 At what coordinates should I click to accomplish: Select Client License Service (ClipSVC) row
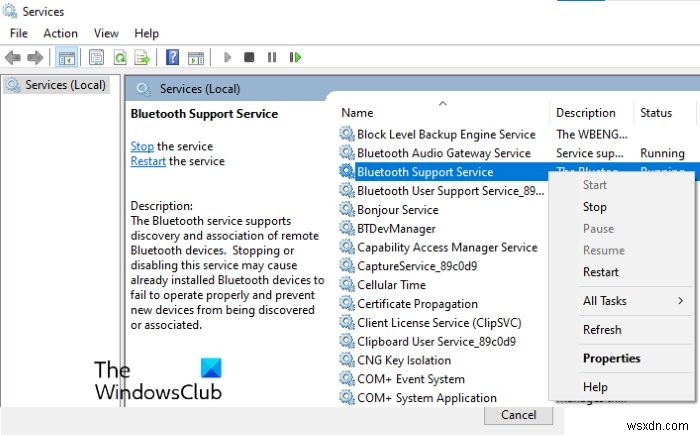click(x=439, y=323)
